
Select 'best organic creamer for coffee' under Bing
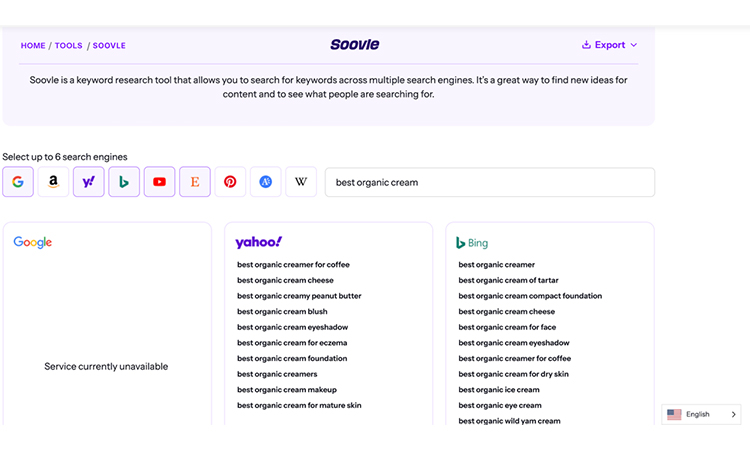[515, 358]
